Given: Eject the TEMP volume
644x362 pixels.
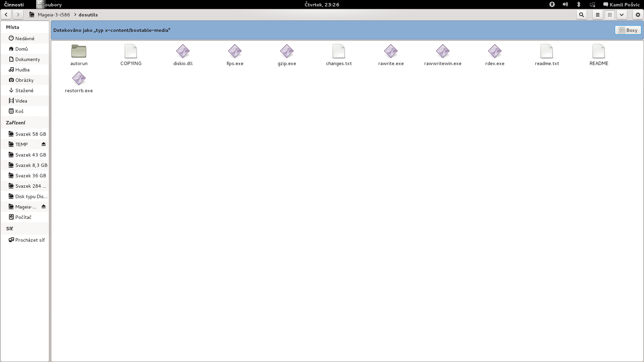Looking at the screenshot, I should [x=43, y=144].
